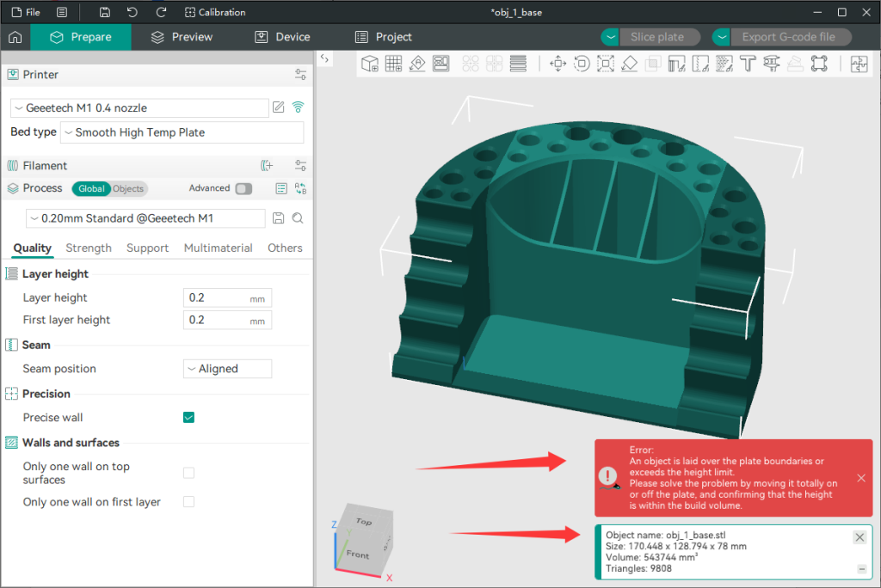
Task: Open the Seam position Aligned dropdown
Action: coord(228,369)
